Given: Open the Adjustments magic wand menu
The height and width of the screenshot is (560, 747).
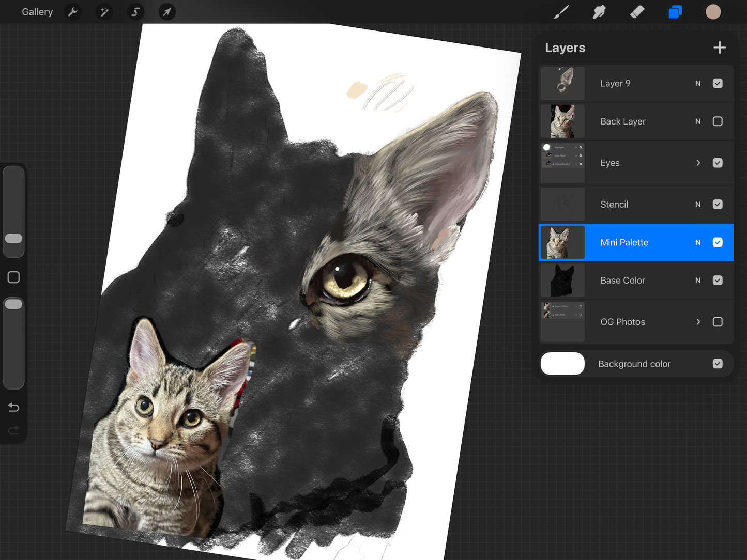Looking at the screenshot, I should point(104,12).
